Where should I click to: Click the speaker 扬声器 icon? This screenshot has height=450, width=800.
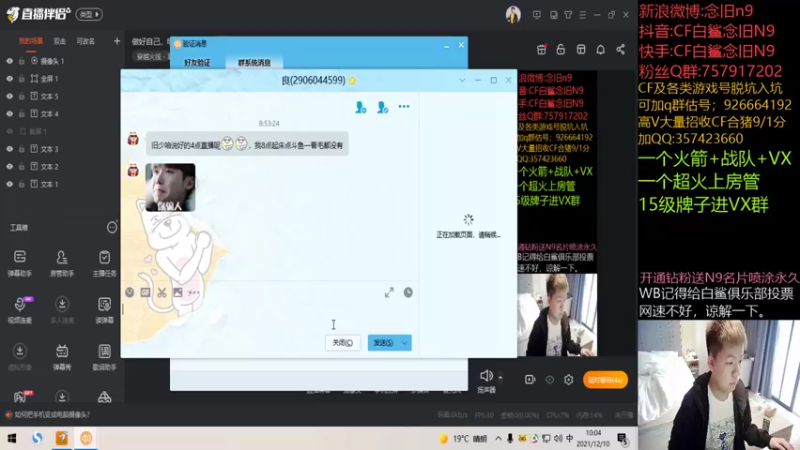(x=486, y=376)
